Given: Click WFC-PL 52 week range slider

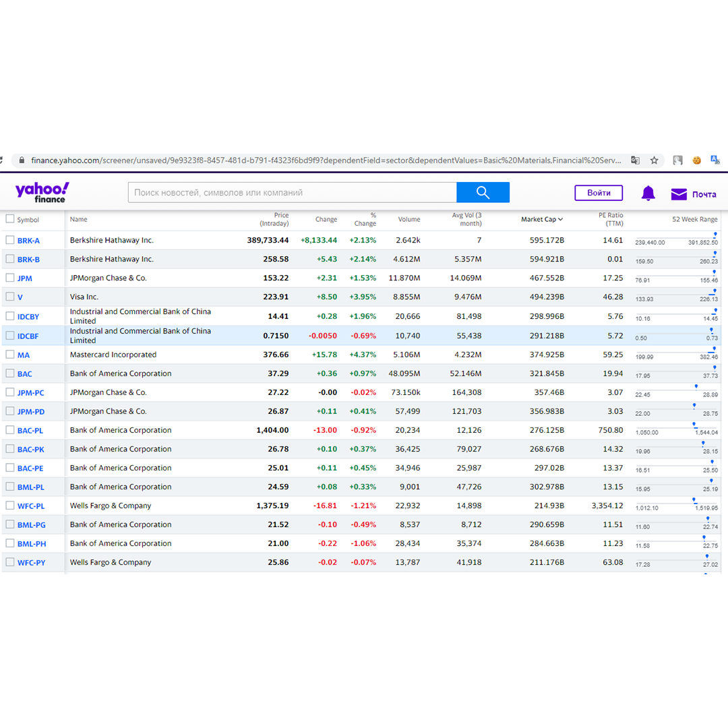Looking at the screenshot, I should pyautogui.click(x=677, y=505).
